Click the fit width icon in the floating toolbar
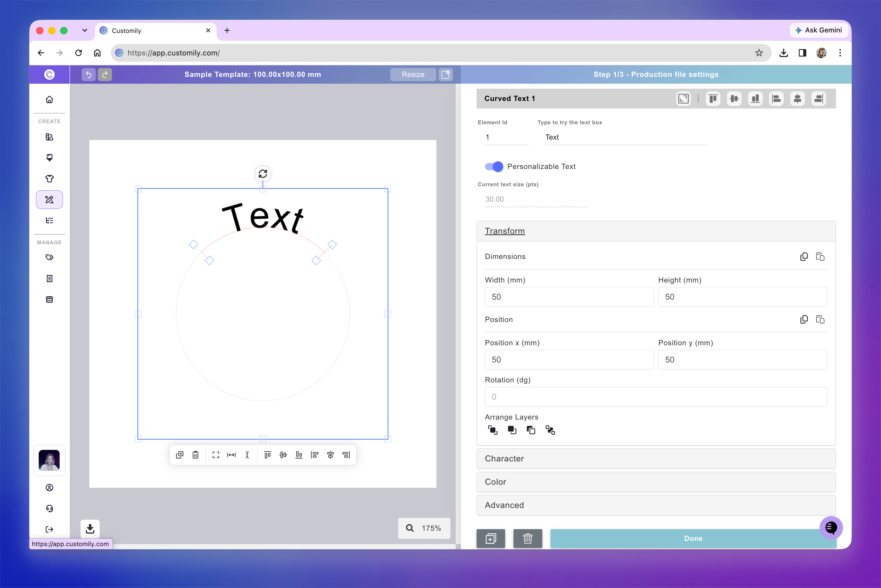 click(231, 455)
